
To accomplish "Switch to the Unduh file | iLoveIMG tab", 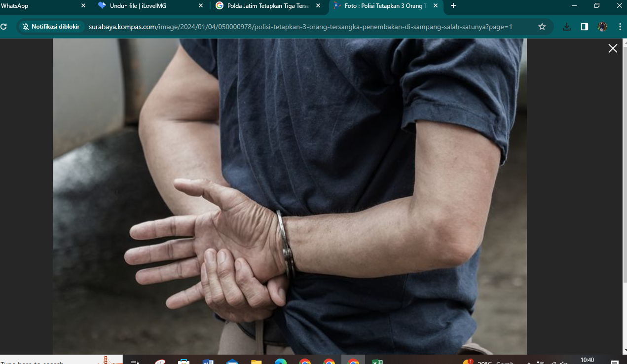I will [x=150, y=6].
